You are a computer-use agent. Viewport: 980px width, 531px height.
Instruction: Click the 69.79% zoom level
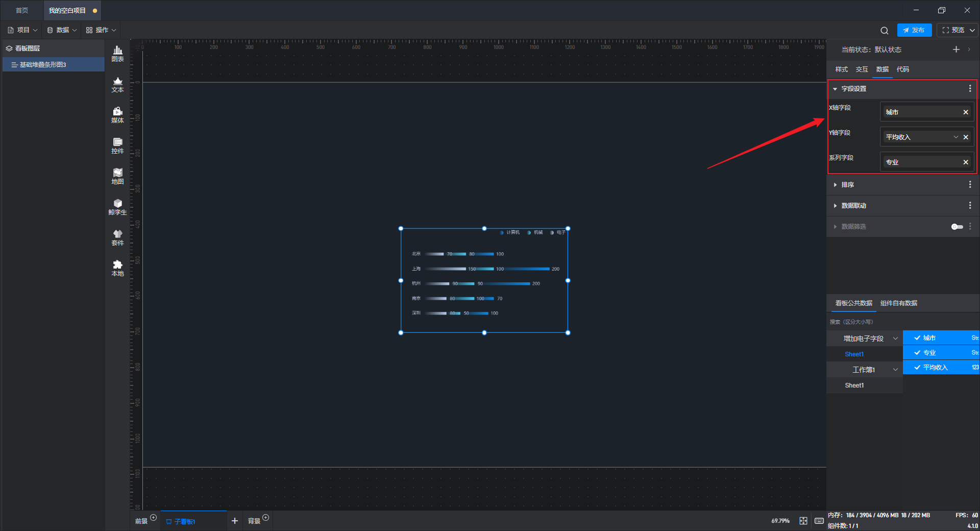click(x=780, y=521)
